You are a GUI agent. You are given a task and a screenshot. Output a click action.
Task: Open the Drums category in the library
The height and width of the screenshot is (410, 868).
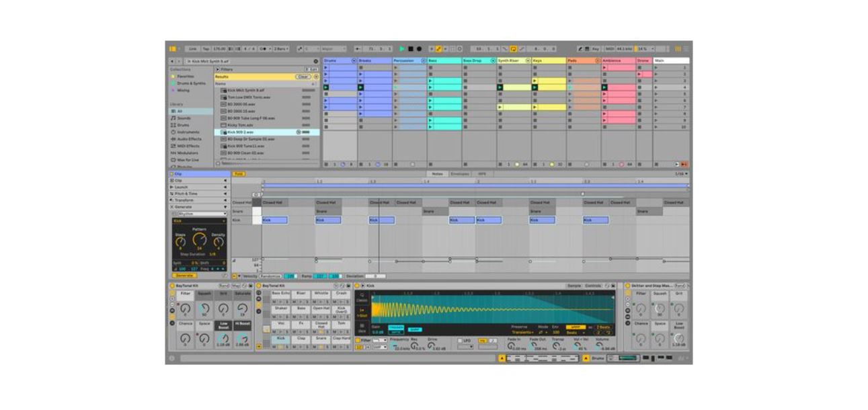[x=183, y=125]
